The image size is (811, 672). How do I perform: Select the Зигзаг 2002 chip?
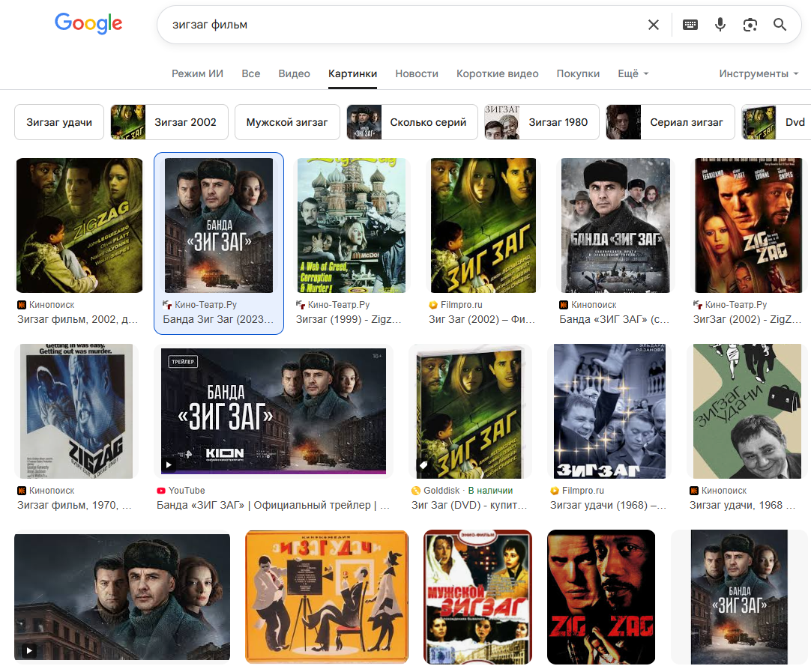coord(169,122)
